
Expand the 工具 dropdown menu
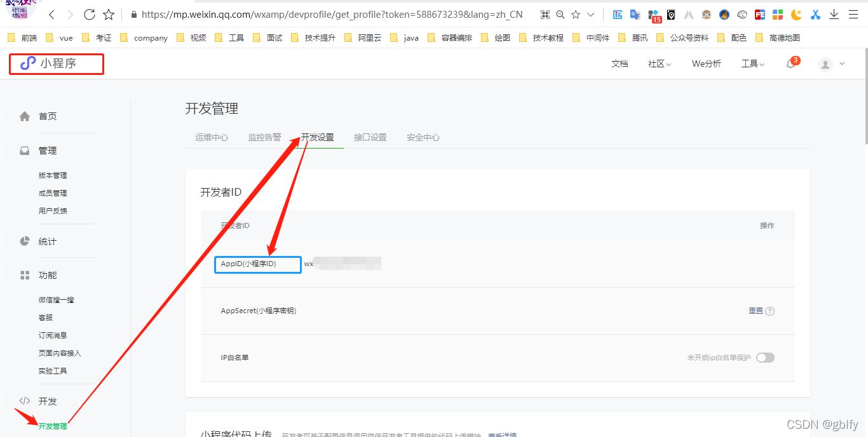[753, 64]
